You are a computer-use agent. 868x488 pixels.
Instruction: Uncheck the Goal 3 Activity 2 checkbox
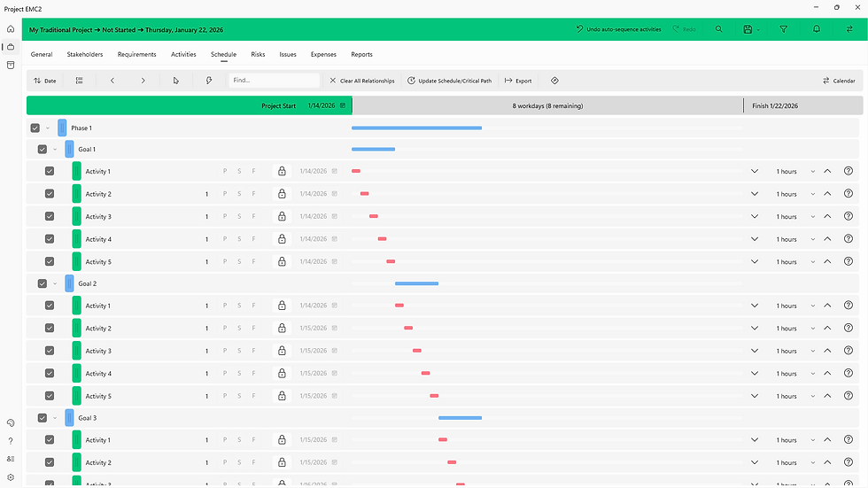[50, 462]
